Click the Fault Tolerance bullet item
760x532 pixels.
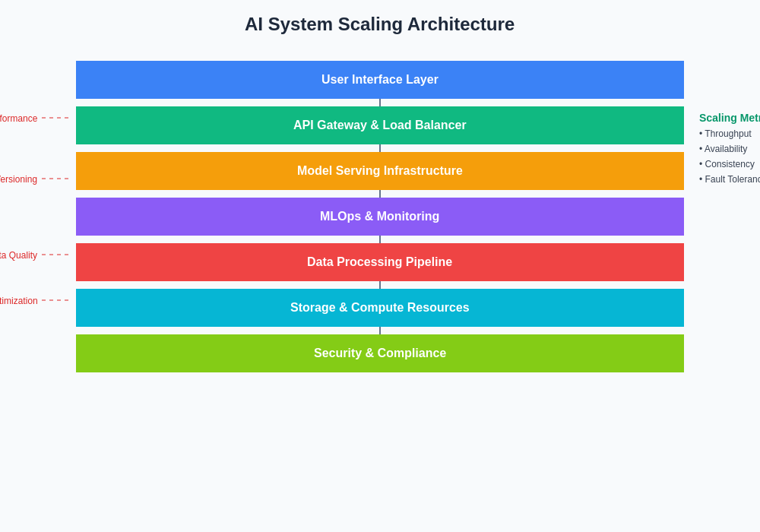(x=730, y=179)
